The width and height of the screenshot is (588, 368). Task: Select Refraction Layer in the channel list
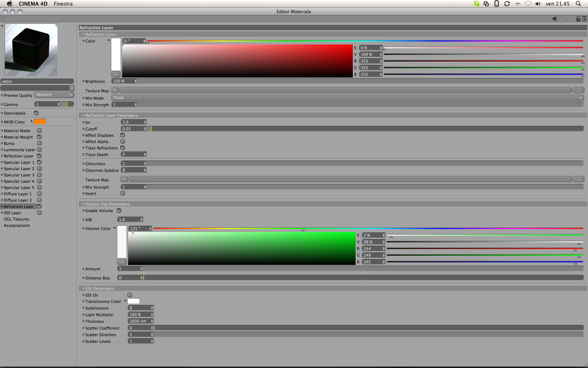point(19,206)
